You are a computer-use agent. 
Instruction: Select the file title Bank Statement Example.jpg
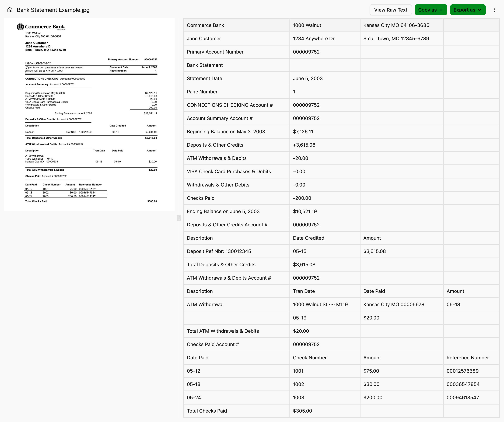pyautogui.click(x=53, y=10)
